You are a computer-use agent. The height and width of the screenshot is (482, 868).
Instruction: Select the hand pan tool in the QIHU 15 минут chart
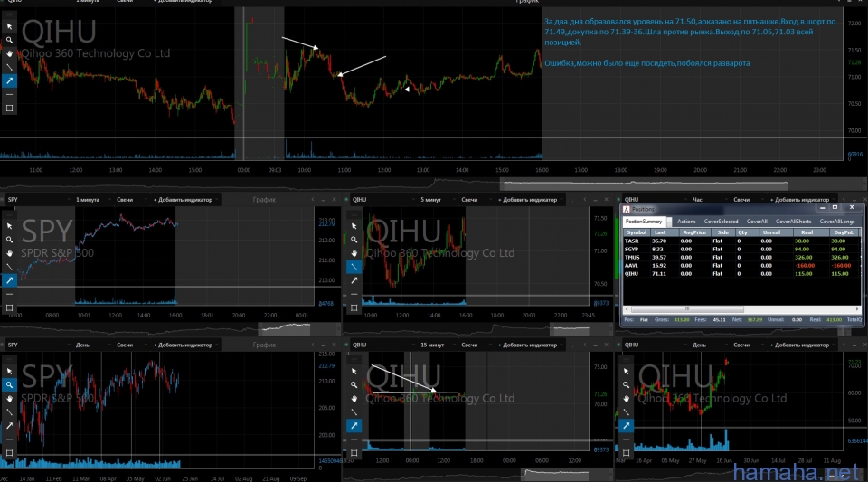click(354, 399)
